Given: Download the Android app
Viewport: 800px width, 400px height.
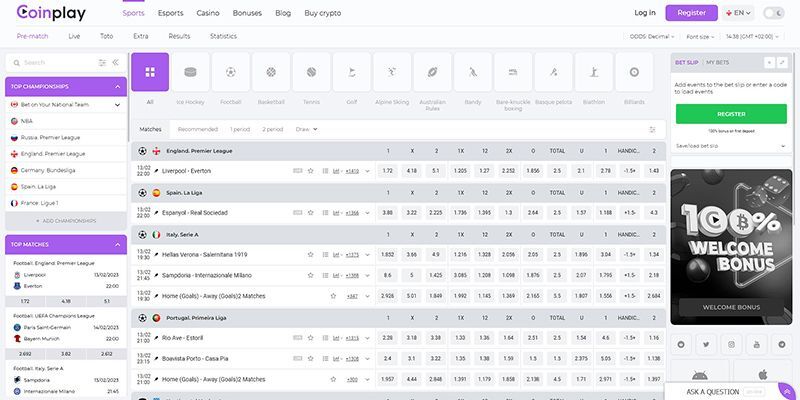Looking at the screenshot, I should coord(699,376).
